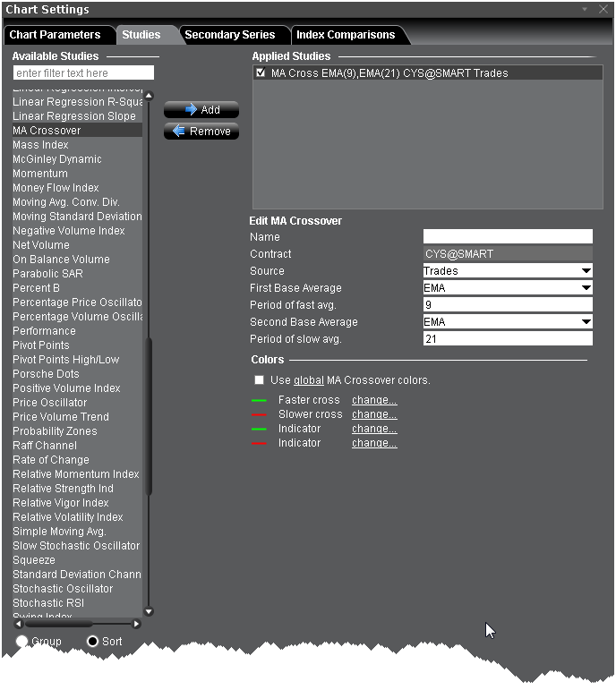Open the title bar dropdown arrow
616x690 pixels.
[585, 10]
